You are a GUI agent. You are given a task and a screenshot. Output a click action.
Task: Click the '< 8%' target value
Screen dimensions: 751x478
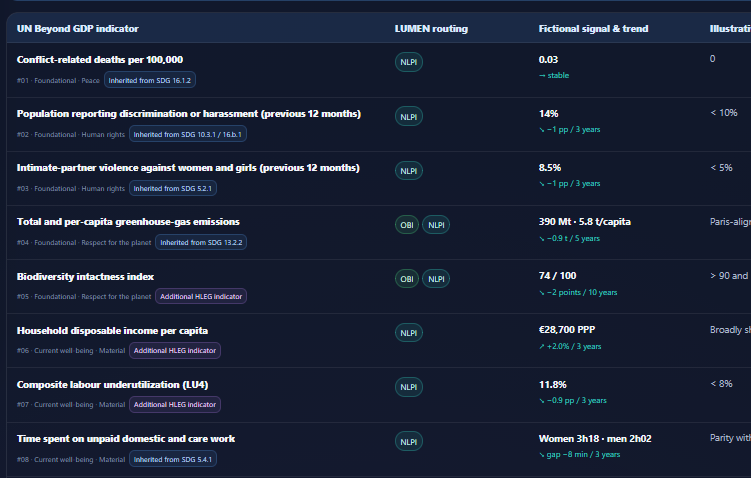click(721, 384)
